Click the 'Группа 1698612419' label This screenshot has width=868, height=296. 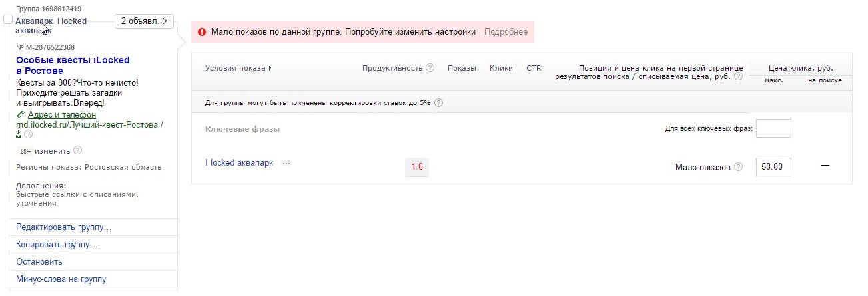click(x=49, y=9)
